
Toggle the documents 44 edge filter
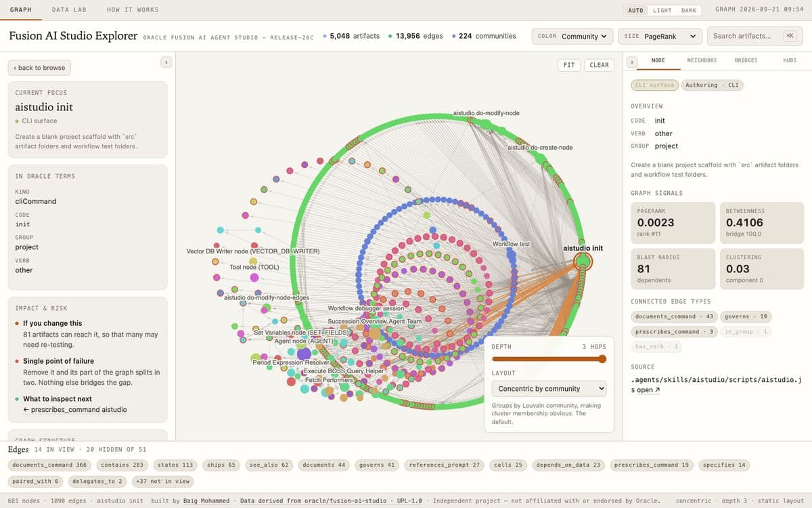click(323, 465)
